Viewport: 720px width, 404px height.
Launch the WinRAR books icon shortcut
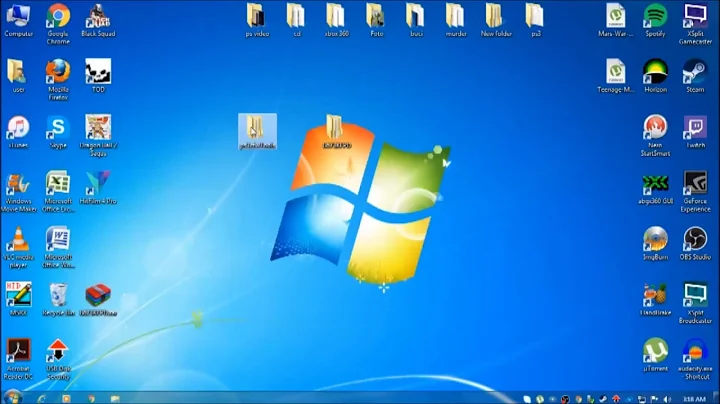[x=98, y=299]
